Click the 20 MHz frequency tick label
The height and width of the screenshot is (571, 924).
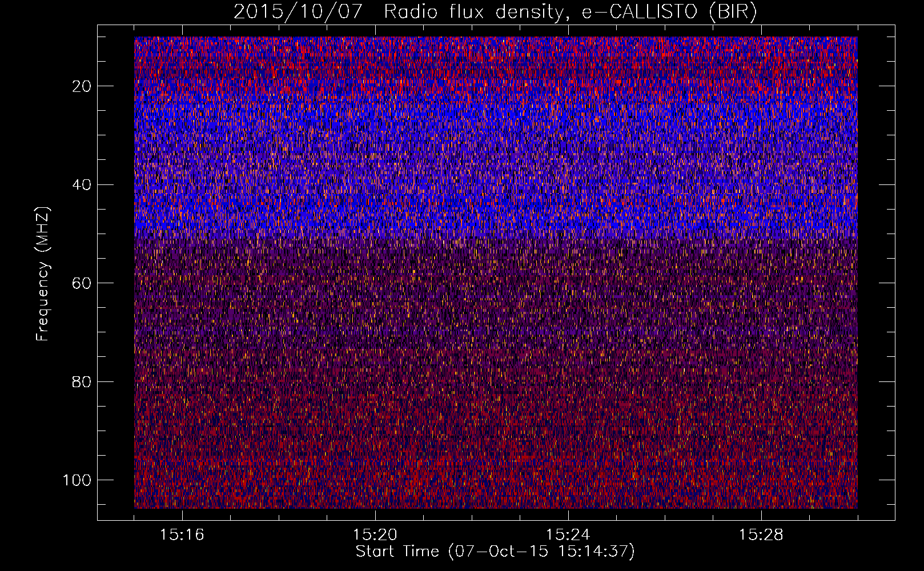[82, 86]
